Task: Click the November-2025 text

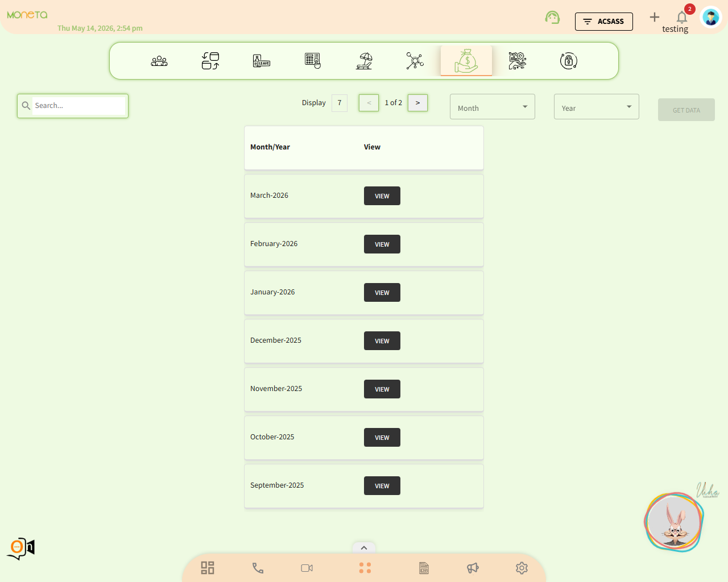Action: click(276, 389)
